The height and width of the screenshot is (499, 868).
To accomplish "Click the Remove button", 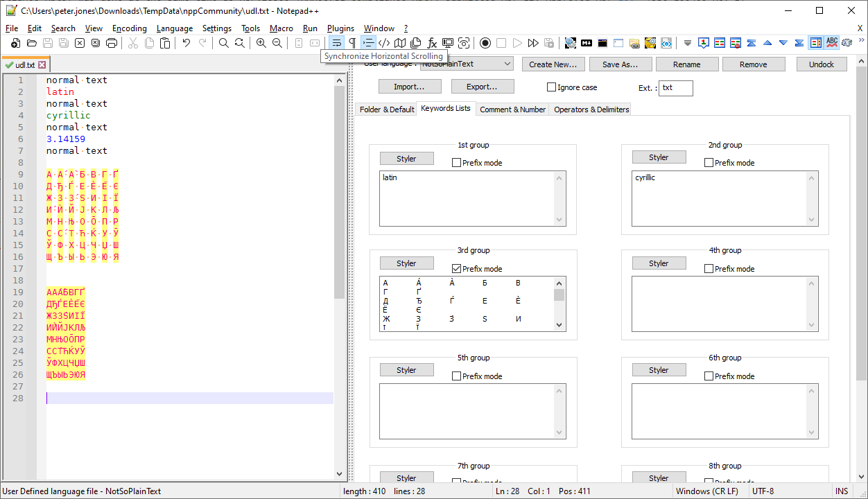I will coord(754,64).
